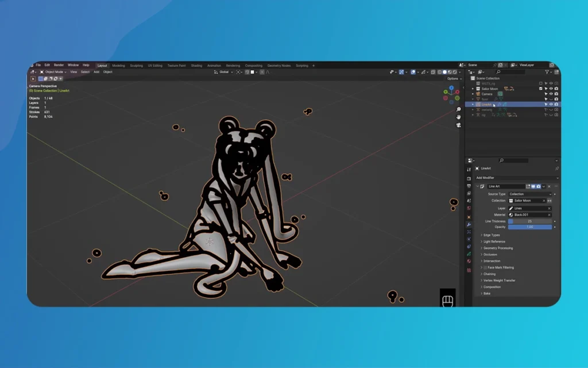Screen dimensions: 588x368
Task: Open the Material properties tab icon
Action: (469, 262)
